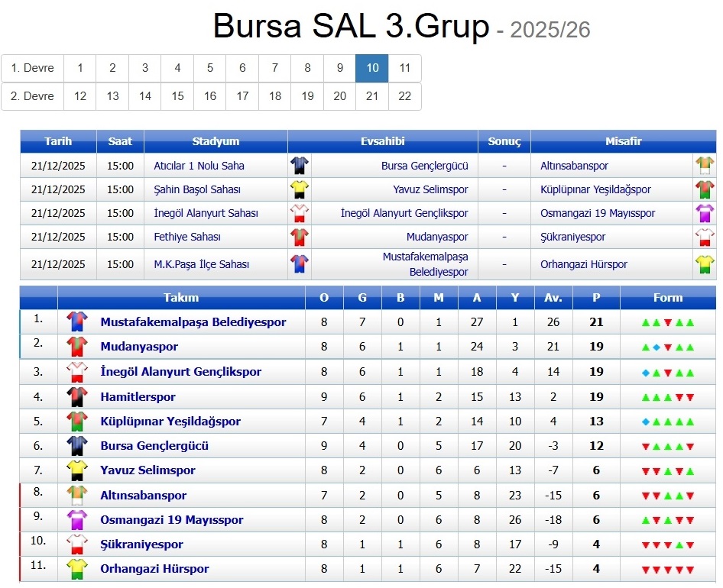Viewport: 723px width, 588px height.
Task: Click Mudanyaspor jersey icon in standings table
Action: 76,347
